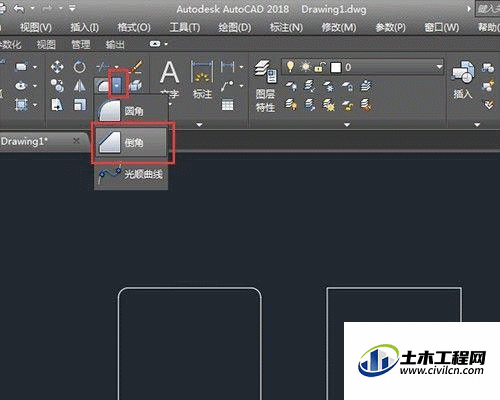This screenshot has height=400, width=500.
Task: Open the Linear dimension flyout arrow
Action: 241,67
